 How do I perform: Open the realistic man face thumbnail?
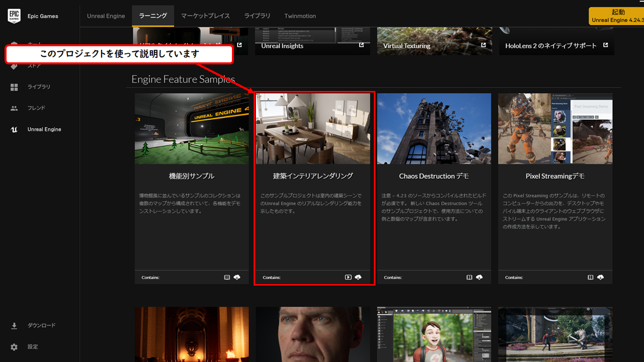(x=313, y=334)
